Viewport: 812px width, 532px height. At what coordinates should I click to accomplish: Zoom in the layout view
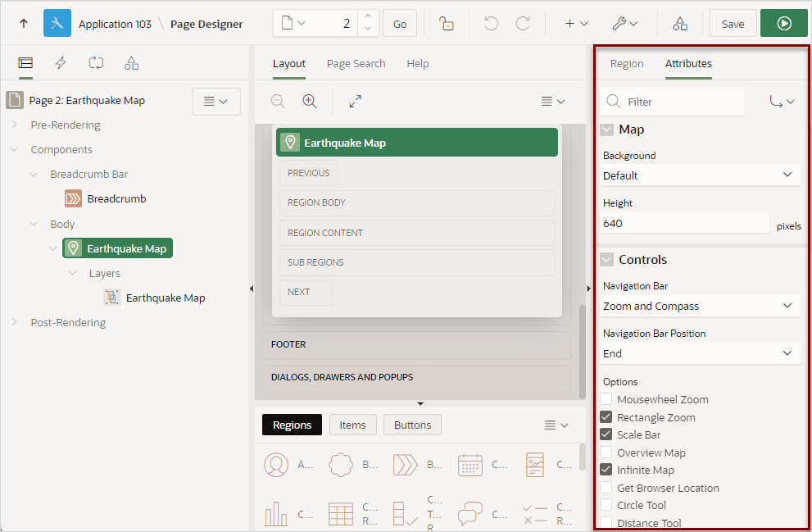310,101
